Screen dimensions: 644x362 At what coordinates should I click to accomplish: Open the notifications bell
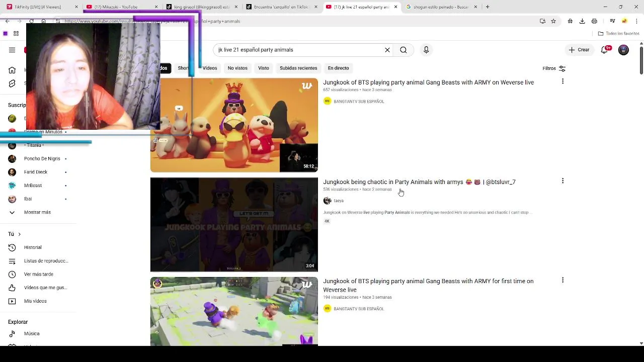click(605, 50)
